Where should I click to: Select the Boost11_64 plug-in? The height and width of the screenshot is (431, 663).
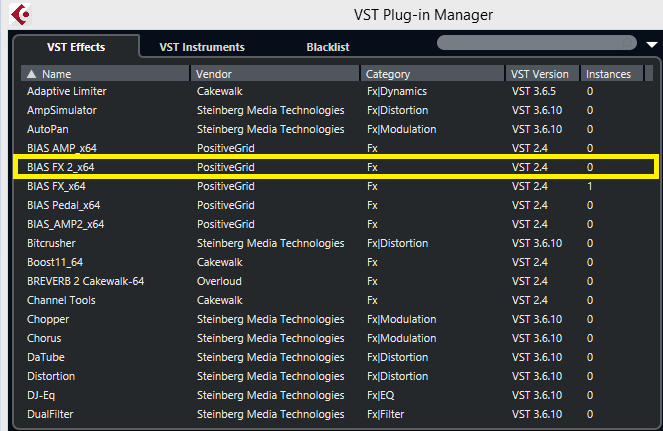pos(336,262)
